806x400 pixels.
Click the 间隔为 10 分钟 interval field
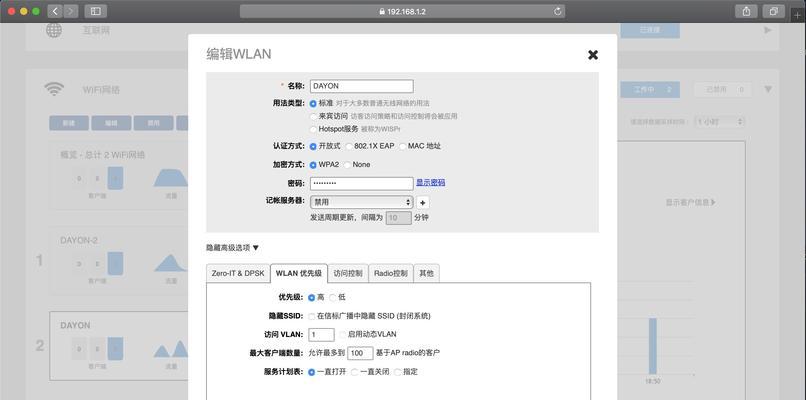399,217
